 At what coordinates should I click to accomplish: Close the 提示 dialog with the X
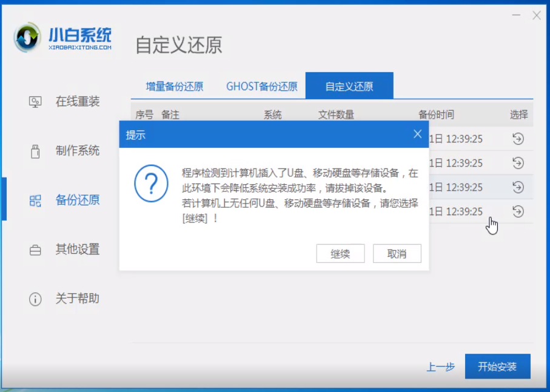pos(417,135)
